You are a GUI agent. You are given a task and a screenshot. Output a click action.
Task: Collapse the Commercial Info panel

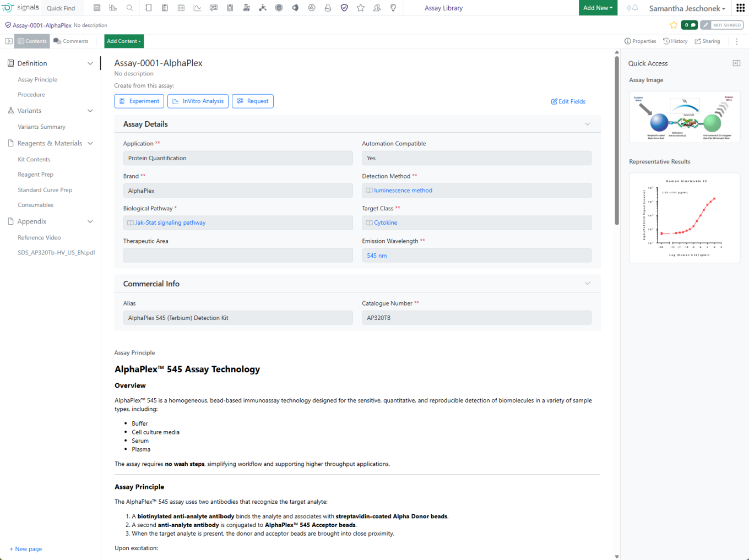pyautogui.click(x=588, y=284)
